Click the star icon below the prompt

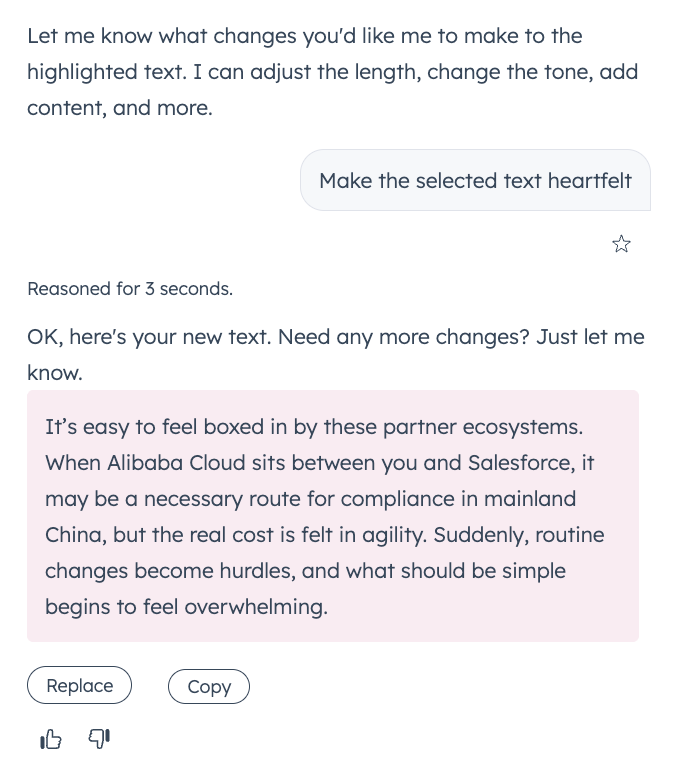[621, 244]
